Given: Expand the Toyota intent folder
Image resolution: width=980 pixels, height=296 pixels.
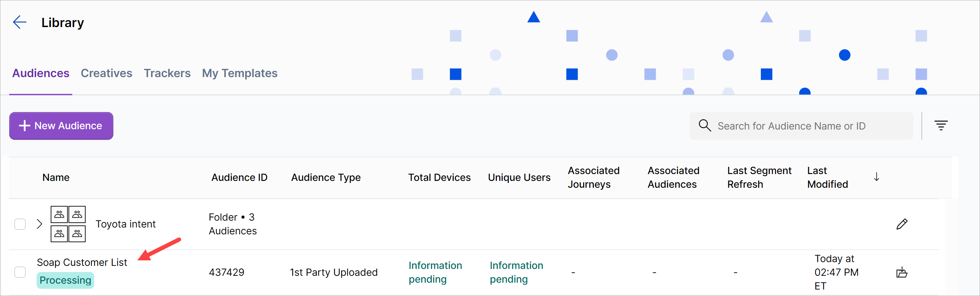Looking at the screenshot, I should (39, 224).
